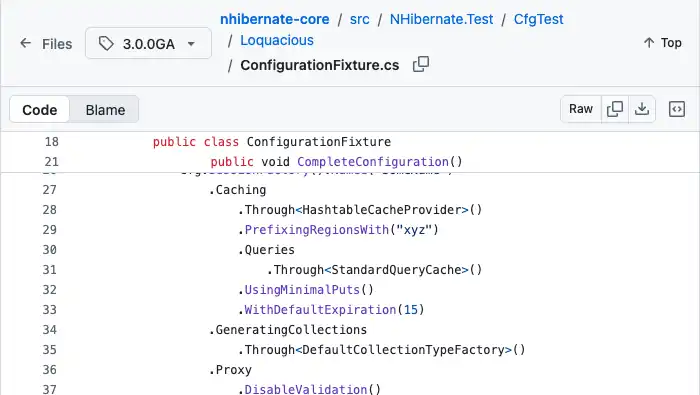Click the tag icon in branch selector
The width and height of the screenshot is (700, 395).
click(x=106, y=44)
